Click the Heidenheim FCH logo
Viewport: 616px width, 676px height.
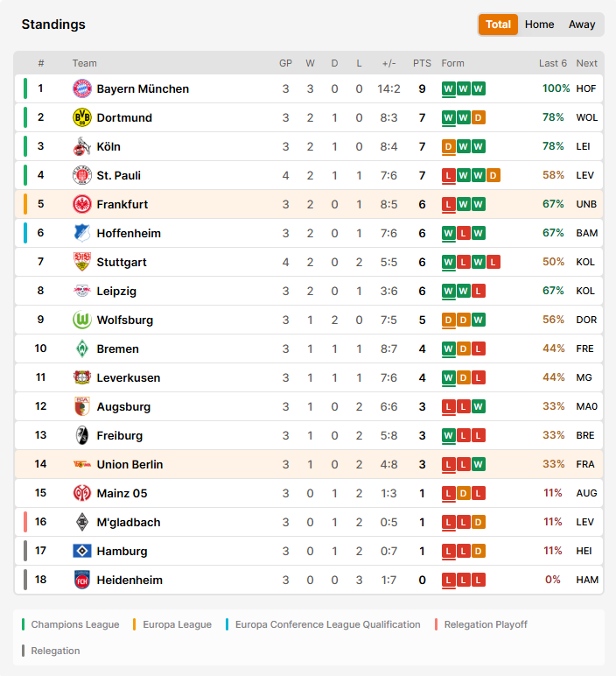click(x=82, y=580)
